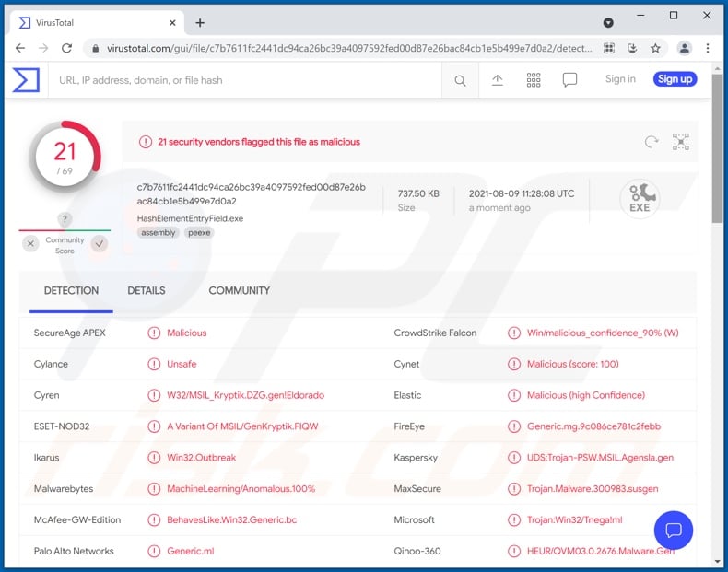Close the VirusTotal browser tab
The image size is (728, 572).
click(x=172, y=23)
